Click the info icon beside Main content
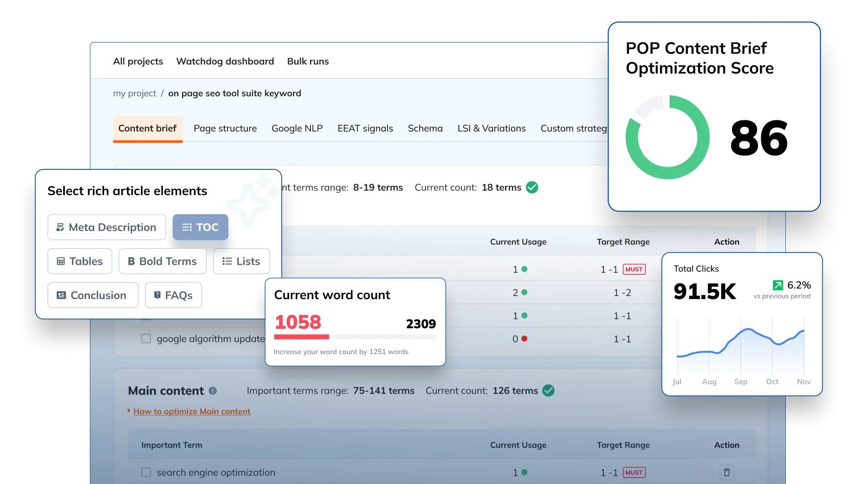 pyautogui.click(x=212, y=391)
